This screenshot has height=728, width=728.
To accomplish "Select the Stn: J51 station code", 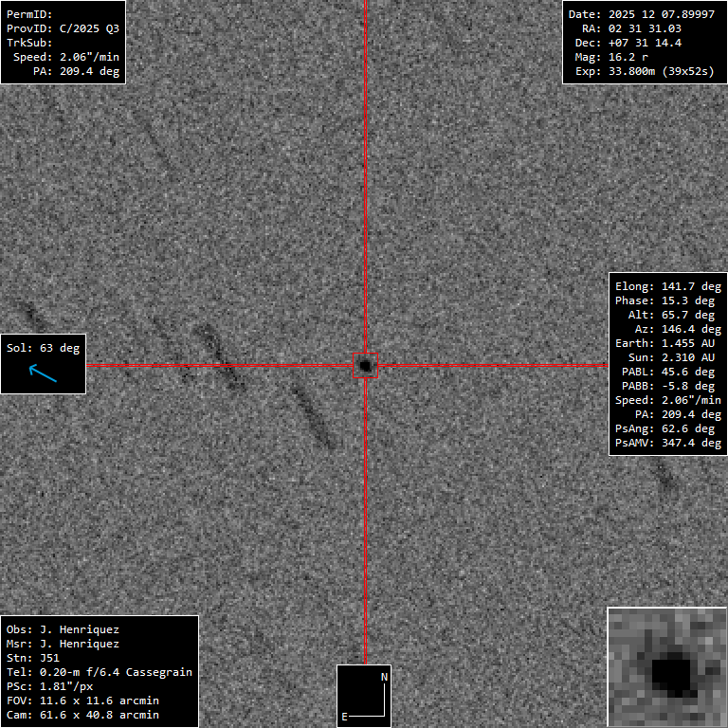I will point(31,658).
